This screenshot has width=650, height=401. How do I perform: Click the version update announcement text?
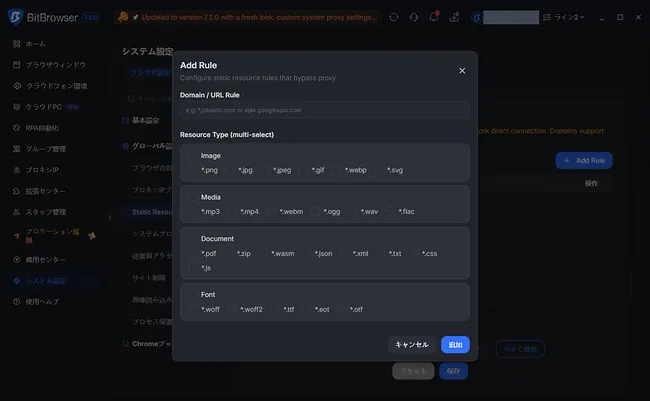(260, 17)
